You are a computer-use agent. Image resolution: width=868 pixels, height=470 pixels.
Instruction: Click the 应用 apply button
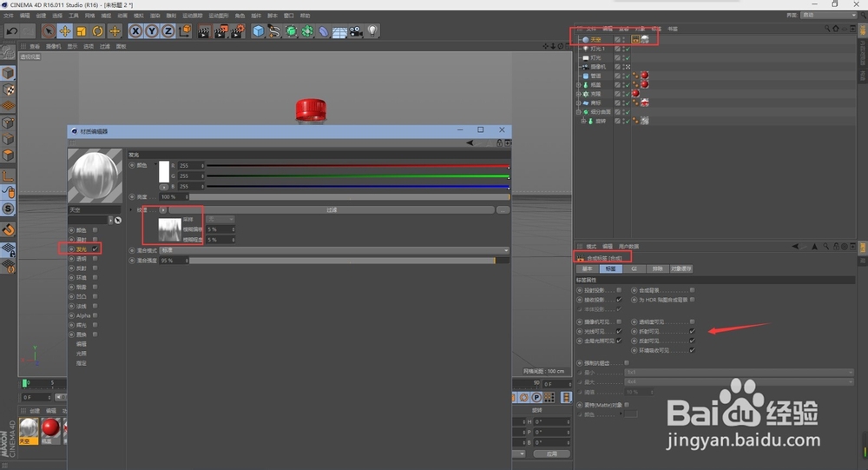click(x=551, y=453)
